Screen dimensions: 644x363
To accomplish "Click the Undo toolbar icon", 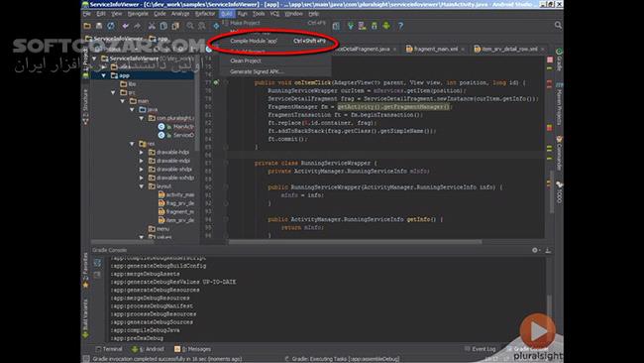I will (x=125, y=26).
